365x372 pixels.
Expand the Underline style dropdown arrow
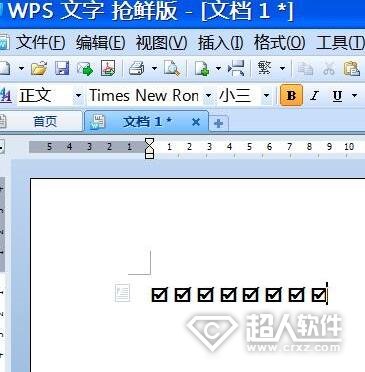pyautogui.click(x=354, y=96)
